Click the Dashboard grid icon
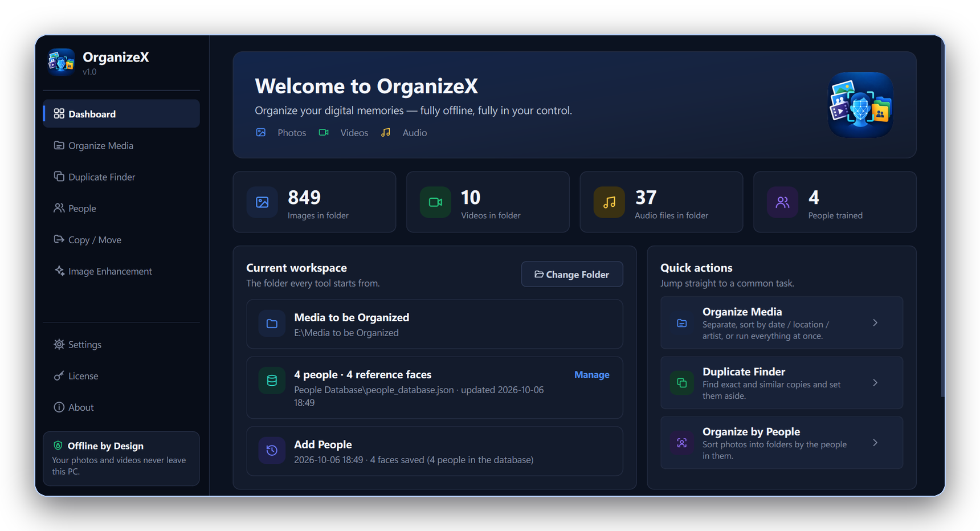The image size is (980, 531). (x=59, y=113)
